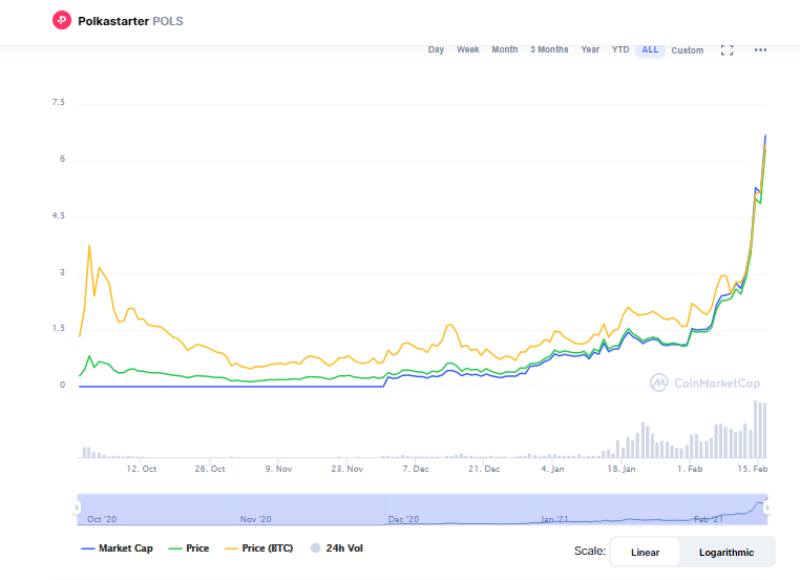Switch chart to 3 Months range
Screen dimensions: 800x580
coord(549,50)
